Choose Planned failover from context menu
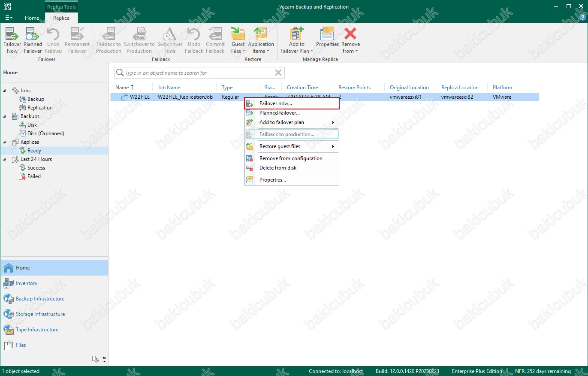Viewport: 588px width, 376px height. [292, 113]
